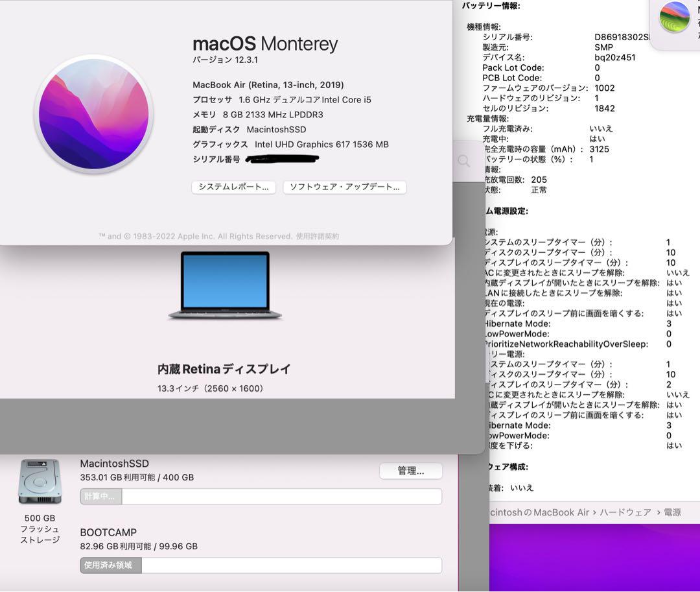Screen dimensions: 700x592
Task: Click the 管理... manage storage button
Action: pos(411,471)
